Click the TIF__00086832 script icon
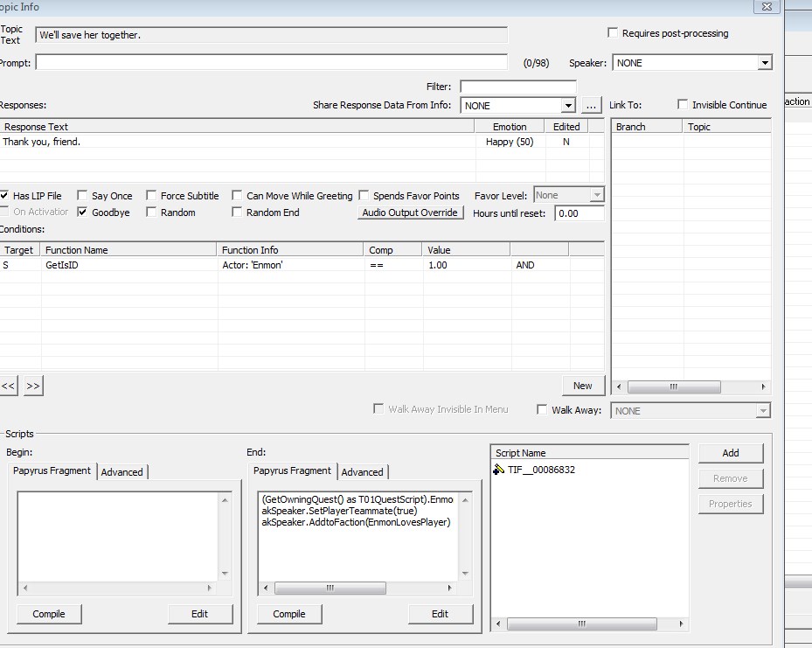 pyautogui.click(x=498, y=470)
